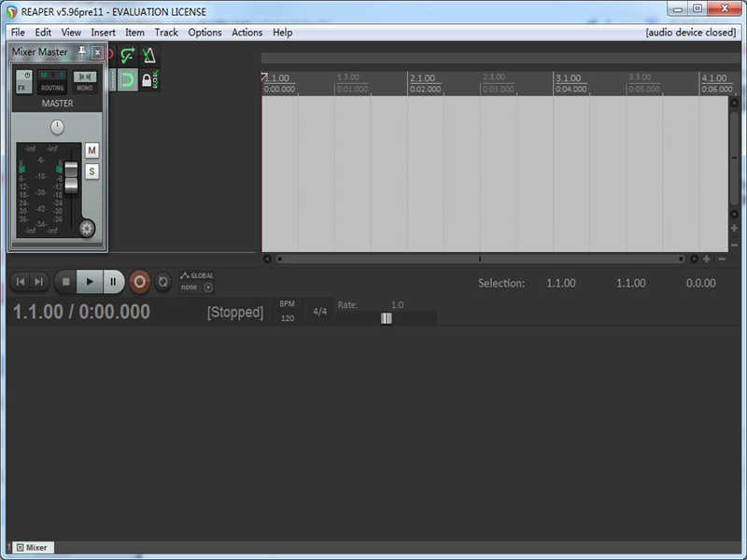The width and height of the screenshot is (747, 560).
Task: Click the selection length value 0.0.00
Action: pyautogui.click(x=701, y=284)
